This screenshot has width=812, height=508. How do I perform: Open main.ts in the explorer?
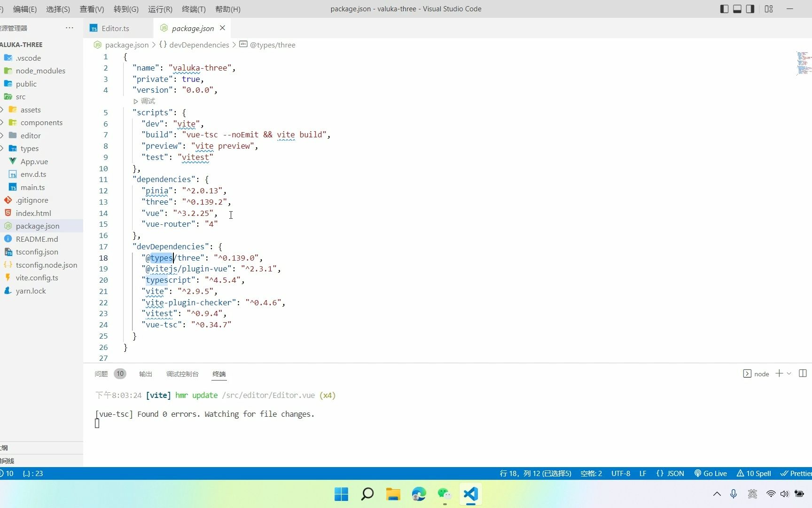click(x=32, y=187)
